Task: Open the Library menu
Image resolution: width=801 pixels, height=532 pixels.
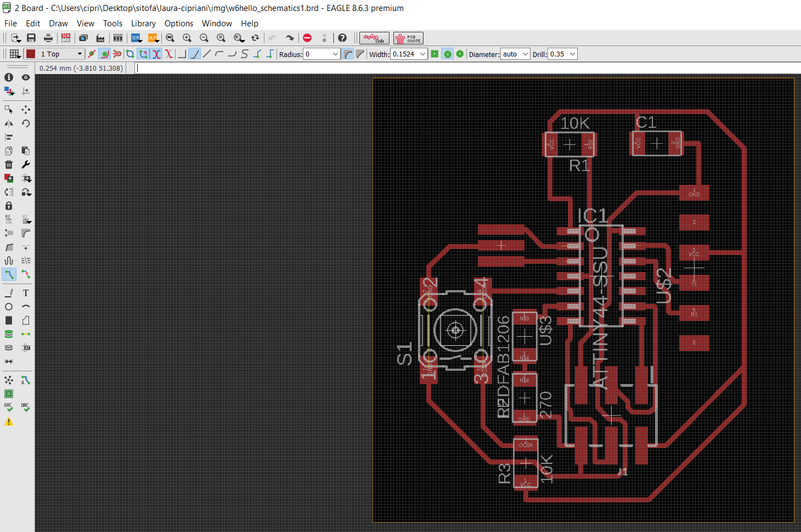Action: click(143, 23)
